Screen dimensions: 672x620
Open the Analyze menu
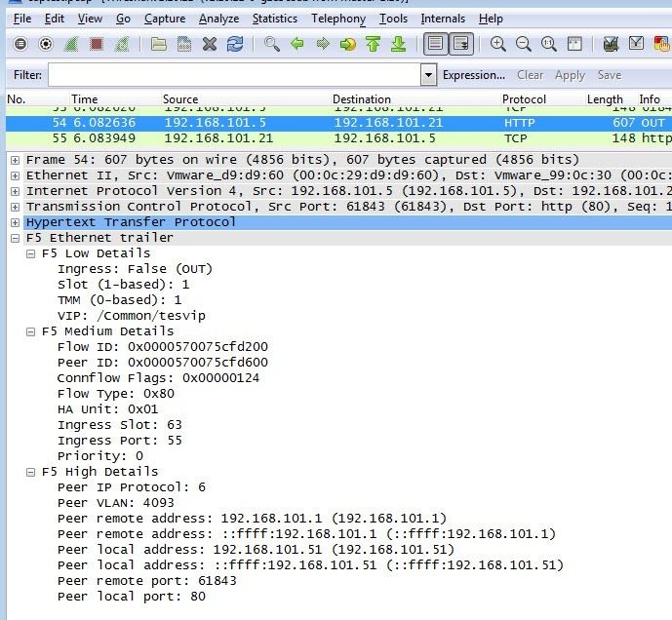tap(219, 19)
